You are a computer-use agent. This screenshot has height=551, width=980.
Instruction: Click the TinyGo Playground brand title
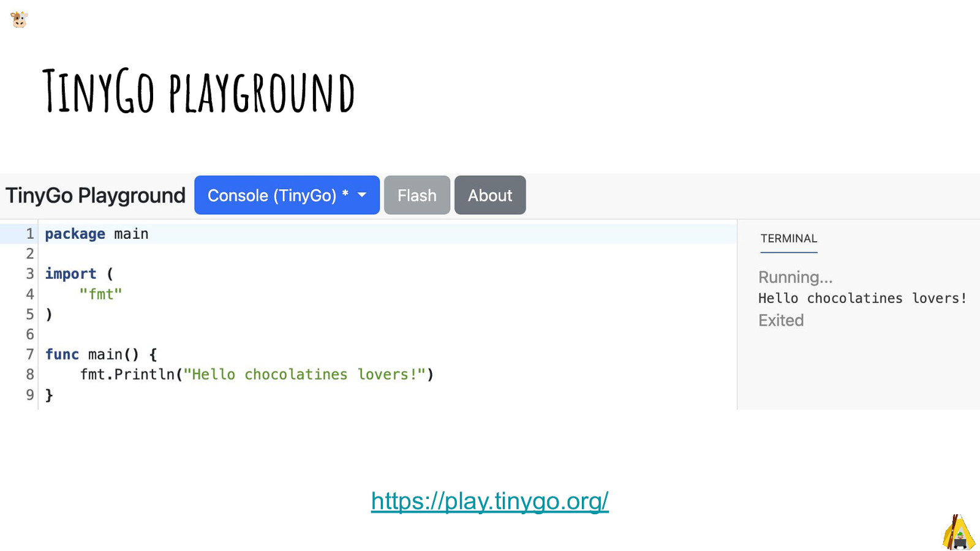pyautogui.click(x=96, y=195)
